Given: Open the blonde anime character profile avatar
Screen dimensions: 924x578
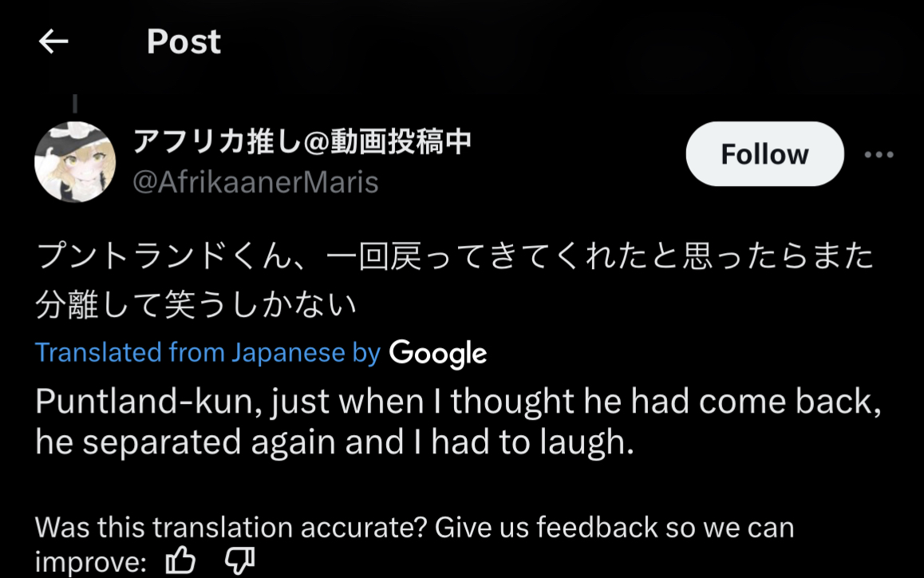Looking at the screenshot, I should (75, 161).
